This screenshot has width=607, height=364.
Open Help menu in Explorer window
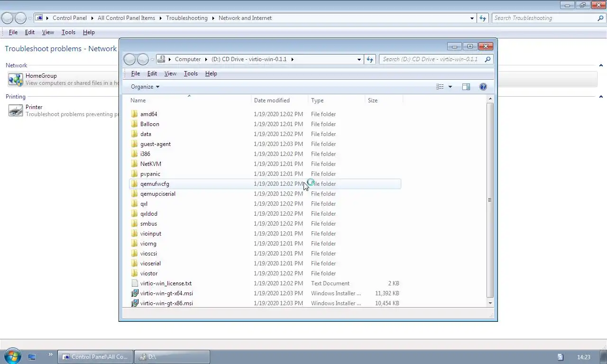211,73
